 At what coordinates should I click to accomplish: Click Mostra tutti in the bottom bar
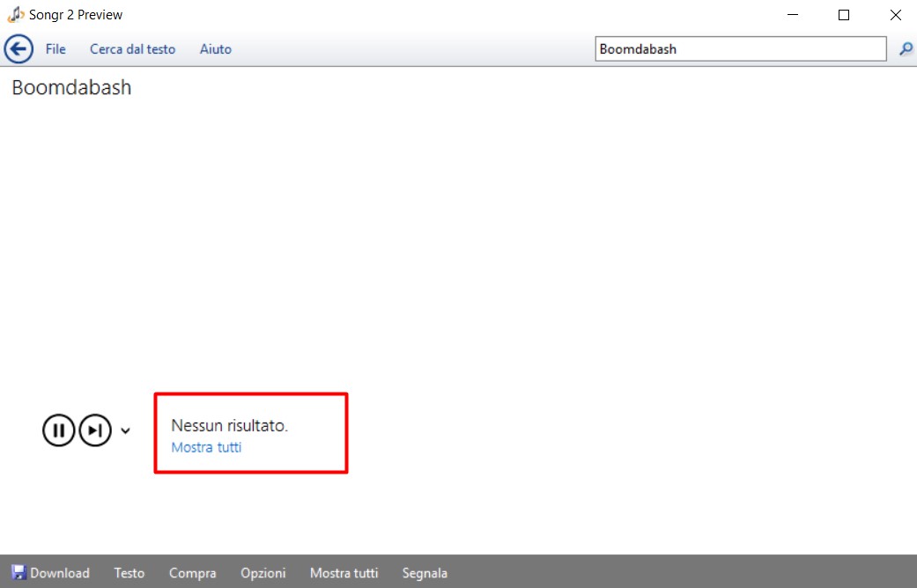click(344, 573)
